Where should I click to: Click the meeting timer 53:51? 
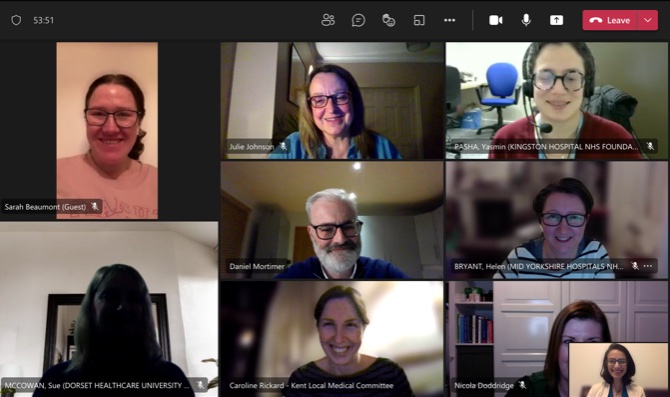(x=44, y=20)
